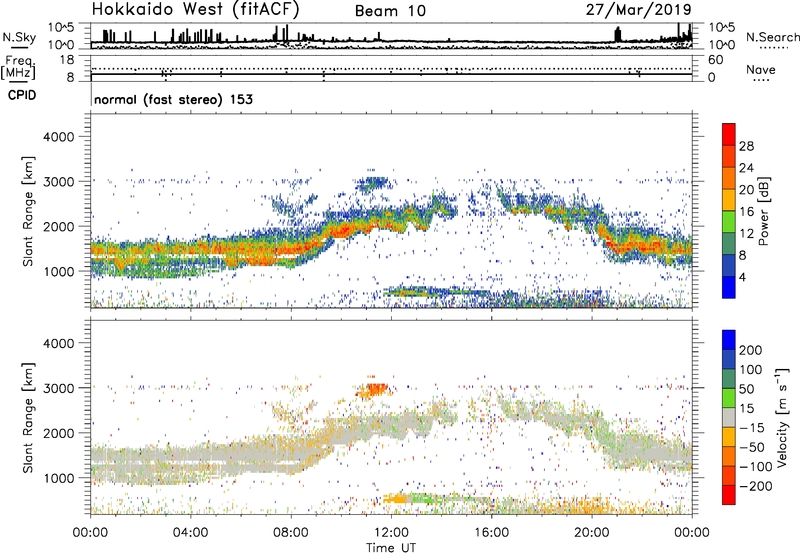800x554 pixels.
Task: Click the "18" frequency tick label
Action: pyautogui.click(x=67, y=60)
